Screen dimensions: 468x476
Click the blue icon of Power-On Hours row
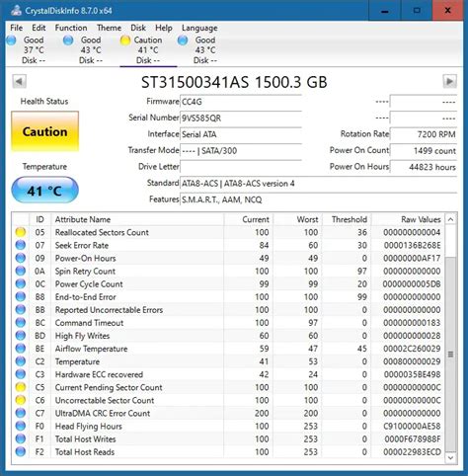tap(21, 258)
